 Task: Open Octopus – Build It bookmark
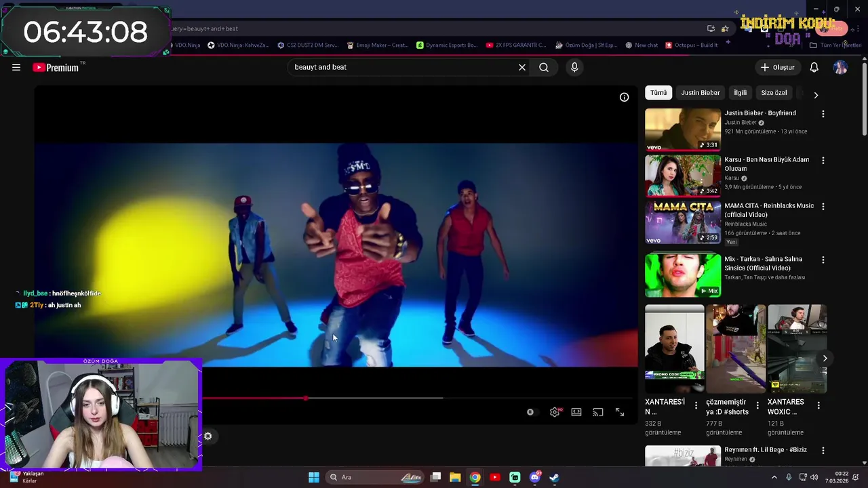click(x=692, y=45)
